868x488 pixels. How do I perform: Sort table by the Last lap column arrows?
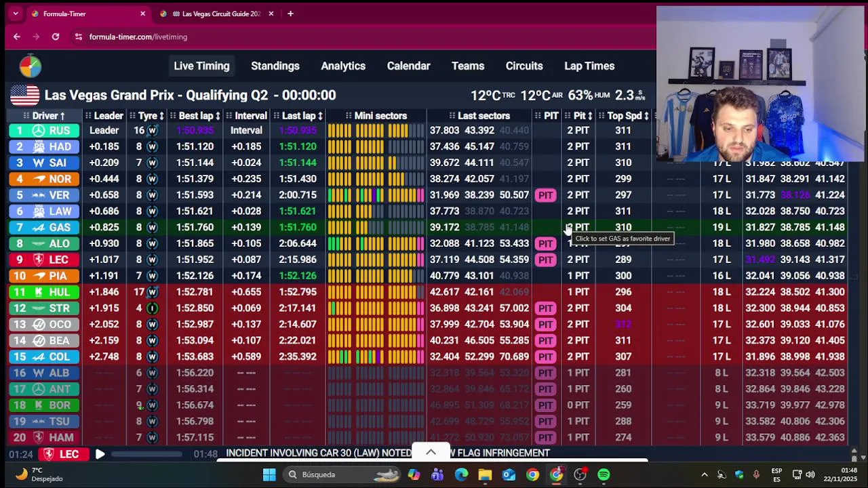pos(320,116)
